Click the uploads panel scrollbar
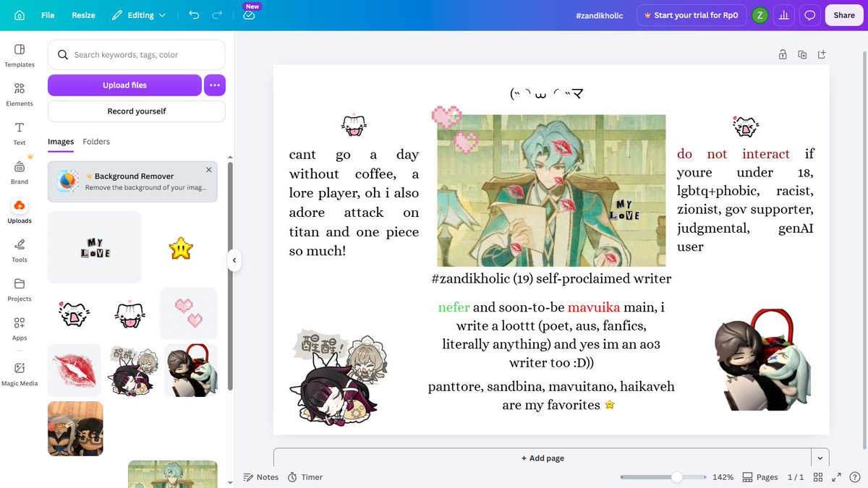The image size is (868, 488). [x=230, y=275]
